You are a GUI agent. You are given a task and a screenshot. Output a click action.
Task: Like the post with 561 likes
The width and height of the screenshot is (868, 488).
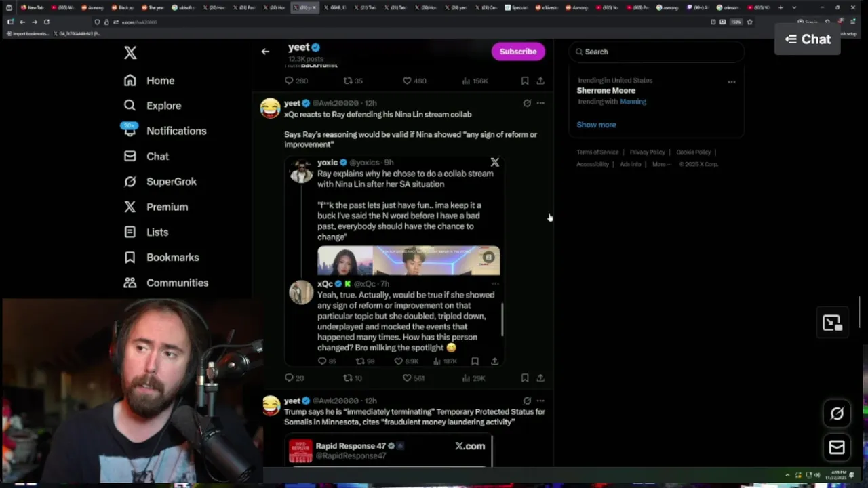413,378
